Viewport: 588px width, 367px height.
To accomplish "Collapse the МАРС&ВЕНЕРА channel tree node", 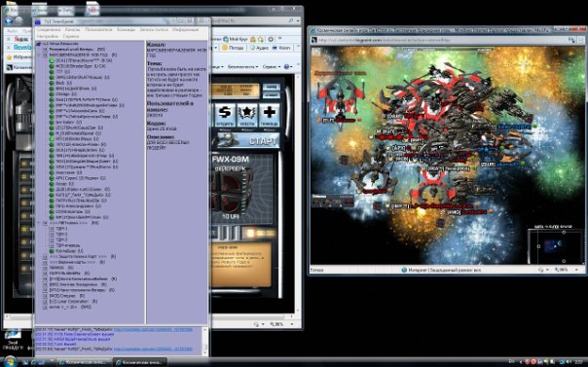I will (39, 55).
